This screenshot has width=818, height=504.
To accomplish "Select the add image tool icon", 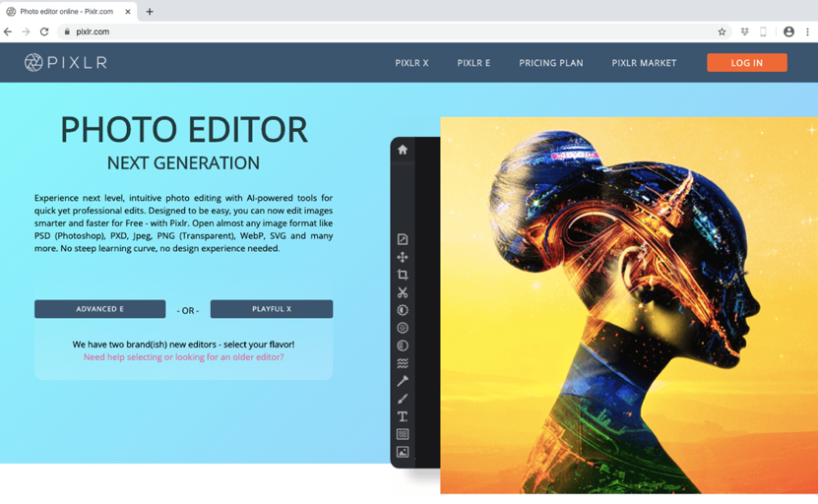I will coord(403,453).
